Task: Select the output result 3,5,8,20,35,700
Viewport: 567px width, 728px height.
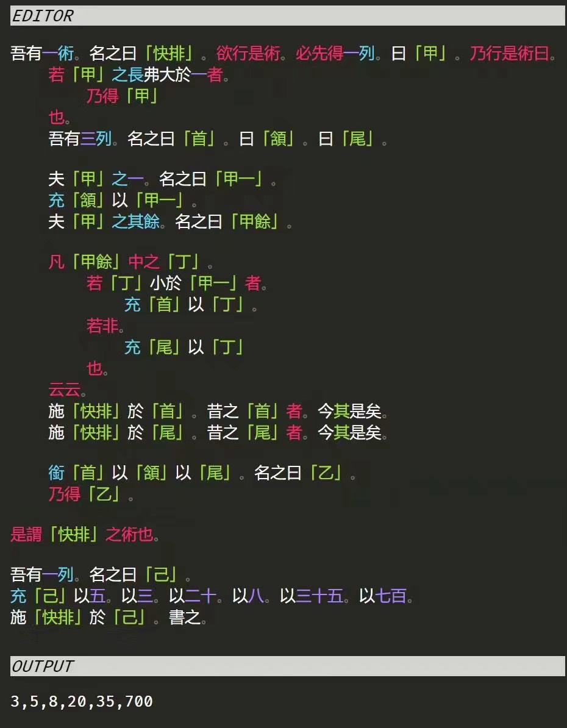Action: click(x=82, y=701)
